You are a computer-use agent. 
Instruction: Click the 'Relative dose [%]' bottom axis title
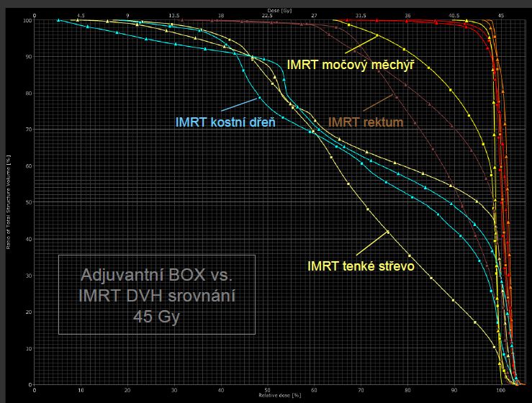(267, 396)
